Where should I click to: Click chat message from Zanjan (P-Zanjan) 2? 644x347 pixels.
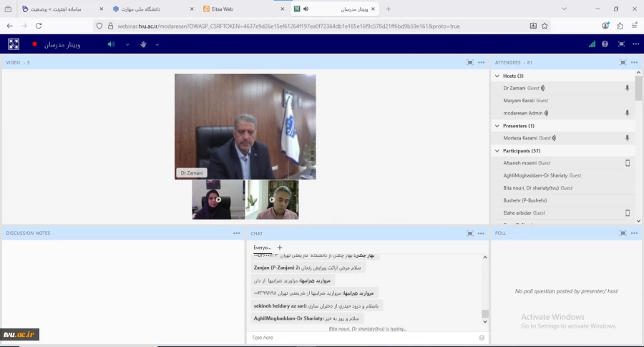[308, 268]
